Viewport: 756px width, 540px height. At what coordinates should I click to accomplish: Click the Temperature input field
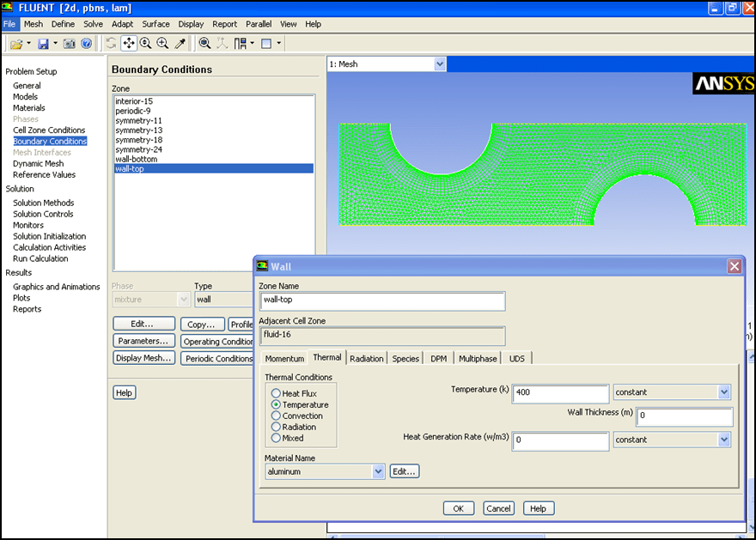click(560, 392)
